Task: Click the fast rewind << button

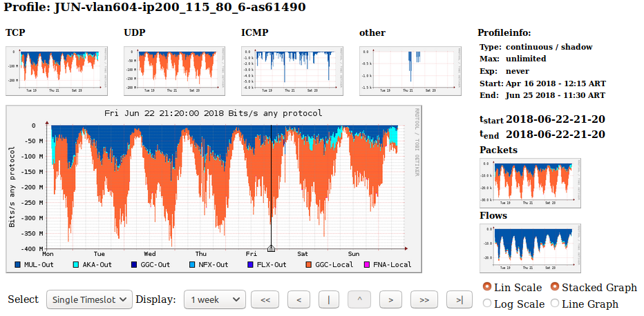Action: point(265,299)
